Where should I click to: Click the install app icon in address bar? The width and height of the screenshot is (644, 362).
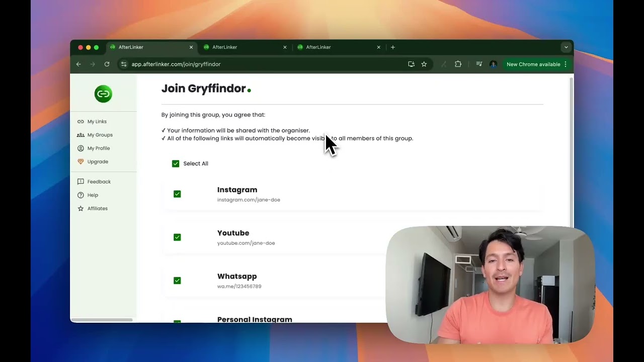tap(411, 64)
